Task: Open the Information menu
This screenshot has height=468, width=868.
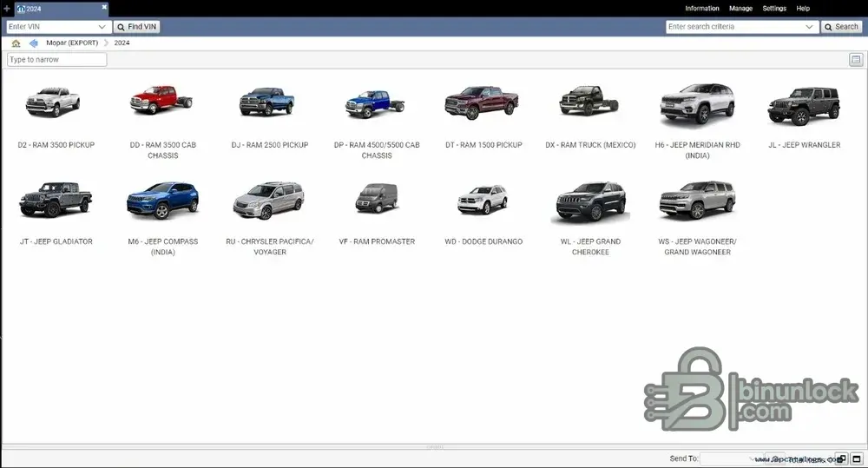Action: point(702,9)
